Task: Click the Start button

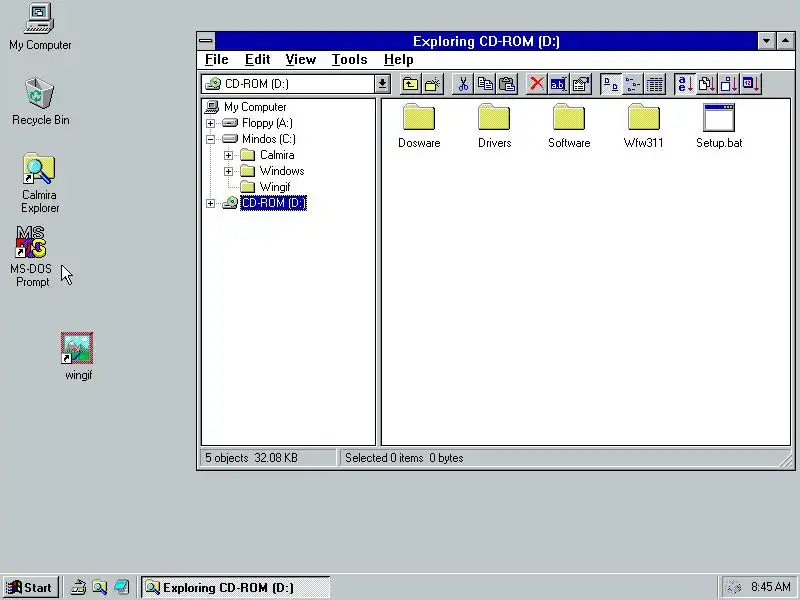Action: [30, 588]
